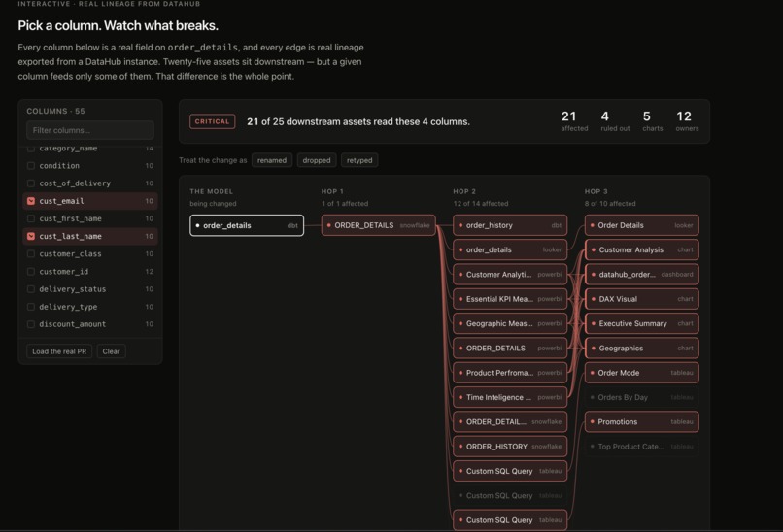Image resolution: width=783 pixels, height=532 pixels.
Task: Select the ORDER_DETAILS snowflake node in Hop 1
Action: pos(379,225)
